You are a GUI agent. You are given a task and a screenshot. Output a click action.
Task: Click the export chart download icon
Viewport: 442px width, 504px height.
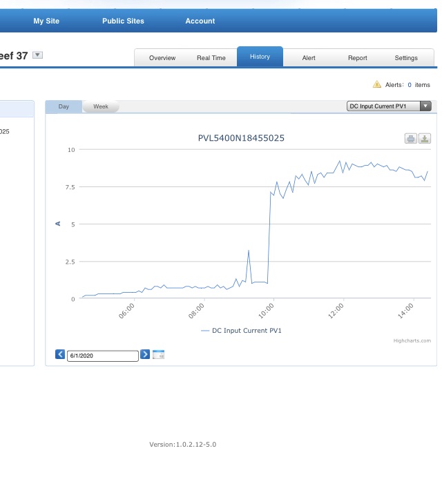tap(425, 139)
